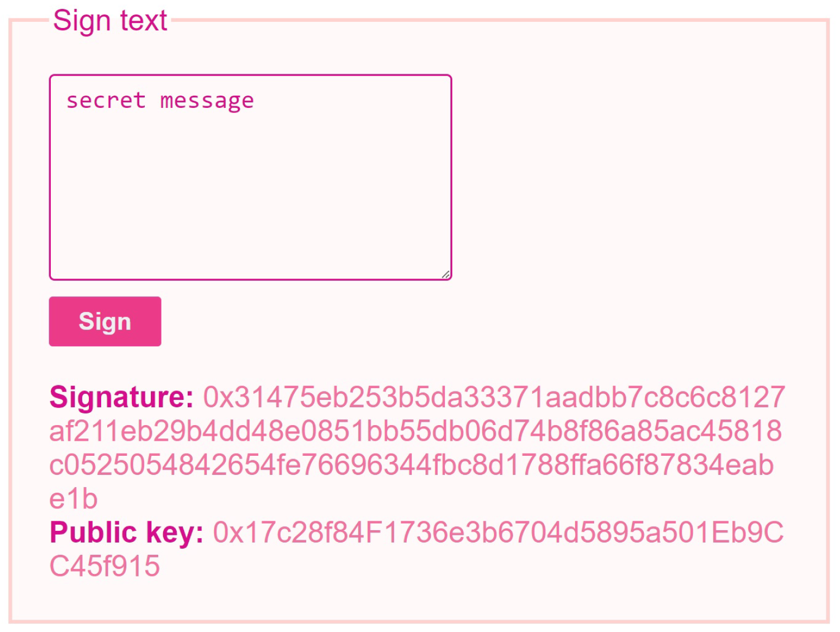Click the word "Sign" in the panel heading
Viewport: 840px width, 632px height.
coord(82,21)
